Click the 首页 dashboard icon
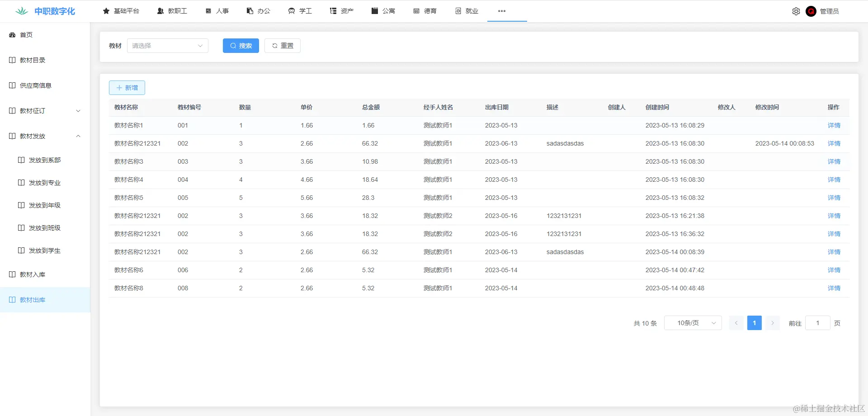Screen dimensions: 868x416 (12, 35)
